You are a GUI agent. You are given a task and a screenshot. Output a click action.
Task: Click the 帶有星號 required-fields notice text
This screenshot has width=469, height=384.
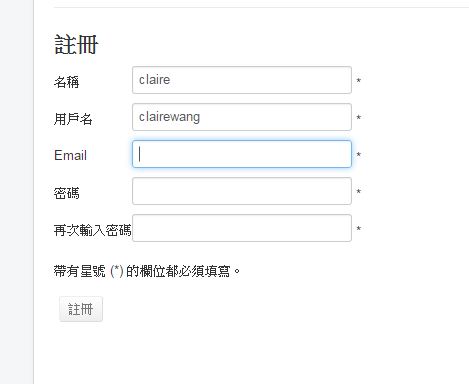[x=147, y=271]
